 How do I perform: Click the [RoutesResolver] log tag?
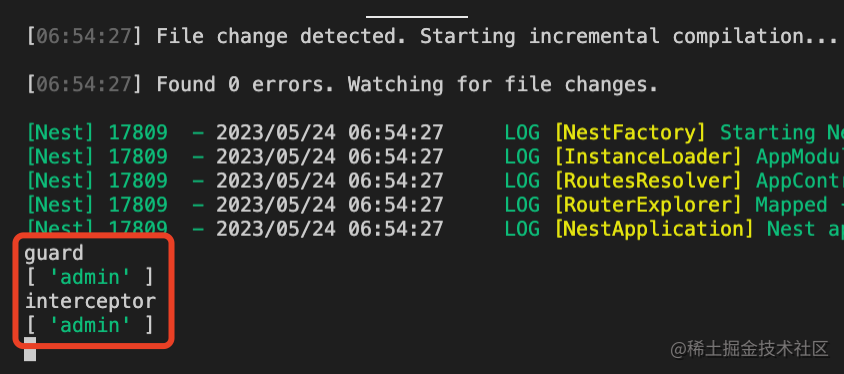tap(649, 181)
